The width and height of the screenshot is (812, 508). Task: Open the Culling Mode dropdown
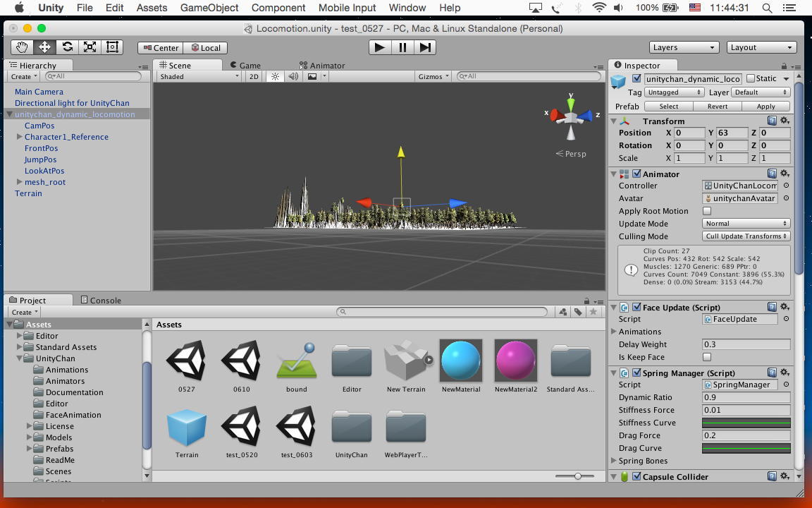click(x=746, y=236)
